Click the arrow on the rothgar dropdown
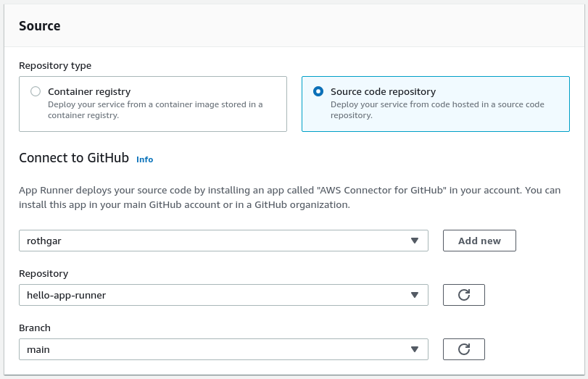 415,241
